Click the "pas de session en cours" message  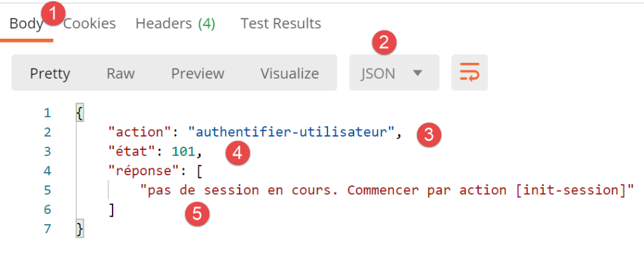coord(388,190)
